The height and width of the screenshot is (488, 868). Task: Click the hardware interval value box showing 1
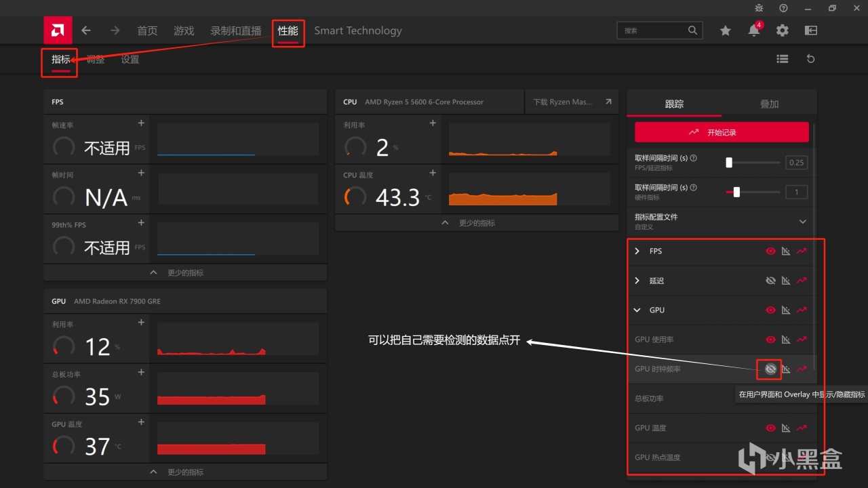pos(797,192)
